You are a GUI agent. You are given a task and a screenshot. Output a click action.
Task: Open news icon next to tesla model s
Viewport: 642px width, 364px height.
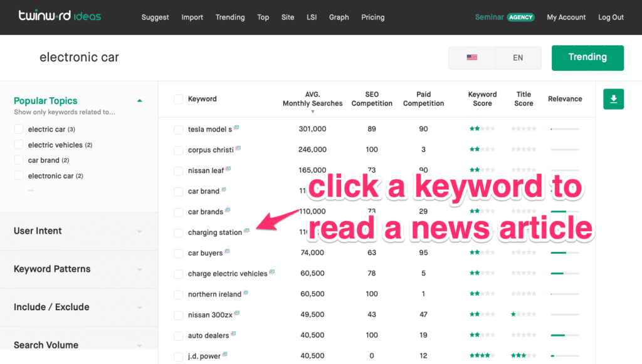tap(236, 127)
